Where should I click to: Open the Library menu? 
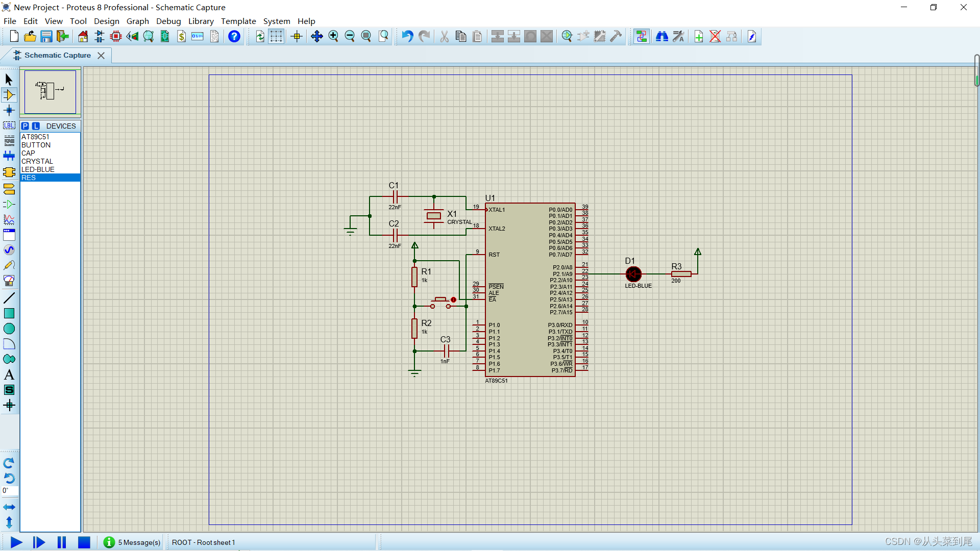201,21
